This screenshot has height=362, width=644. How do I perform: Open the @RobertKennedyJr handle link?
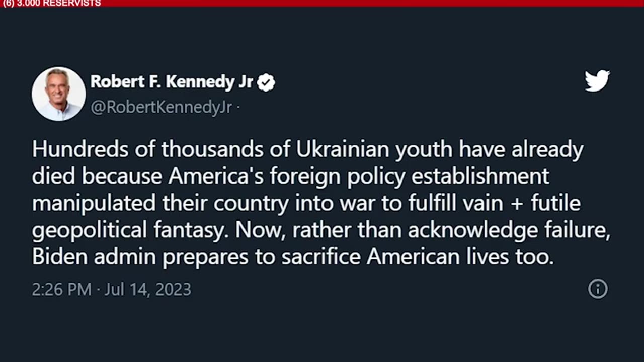pyautogui.click(x=161, y=107)
